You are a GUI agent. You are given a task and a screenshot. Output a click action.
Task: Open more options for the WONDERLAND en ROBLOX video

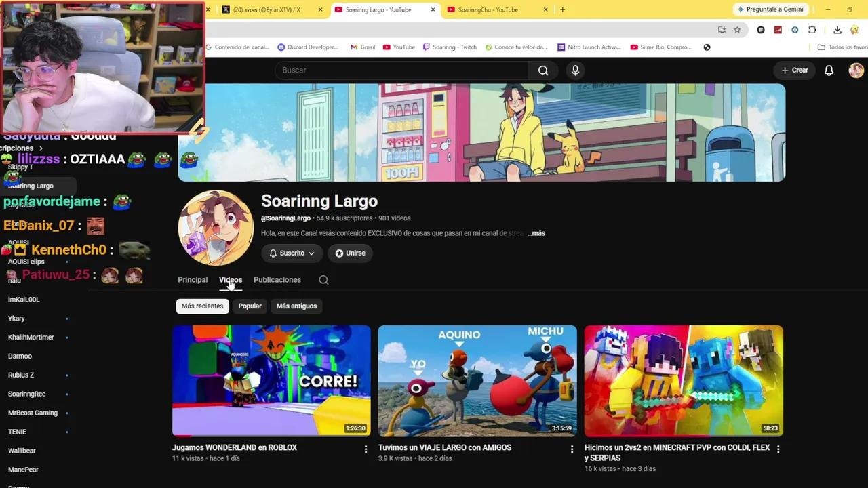click(x=366, y=449)
